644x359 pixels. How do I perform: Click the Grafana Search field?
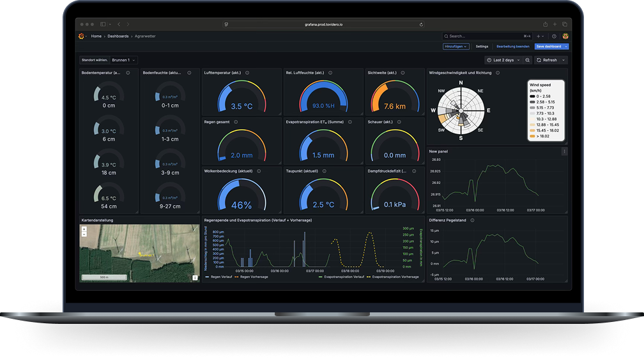487,36
